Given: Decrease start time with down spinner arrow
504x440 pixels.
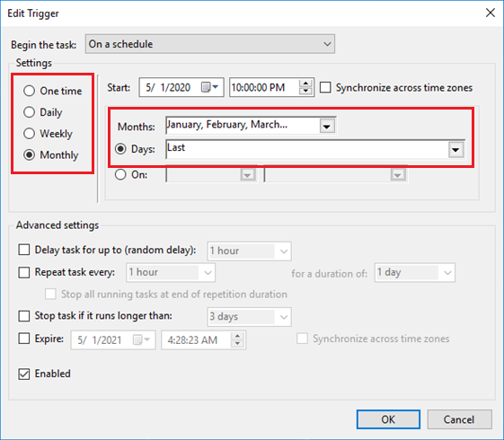Looking at the screenshot, I should click(x=305, y=92).
